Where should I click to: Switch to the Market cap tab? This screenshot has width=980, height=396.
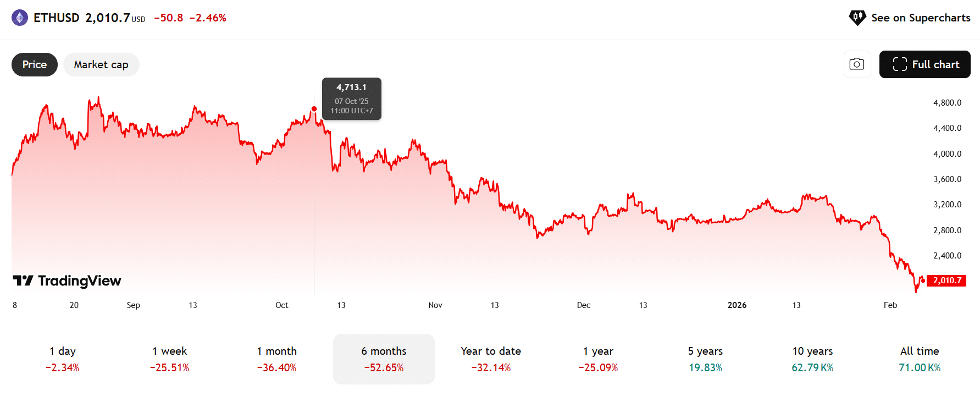[x=101, y=65]
